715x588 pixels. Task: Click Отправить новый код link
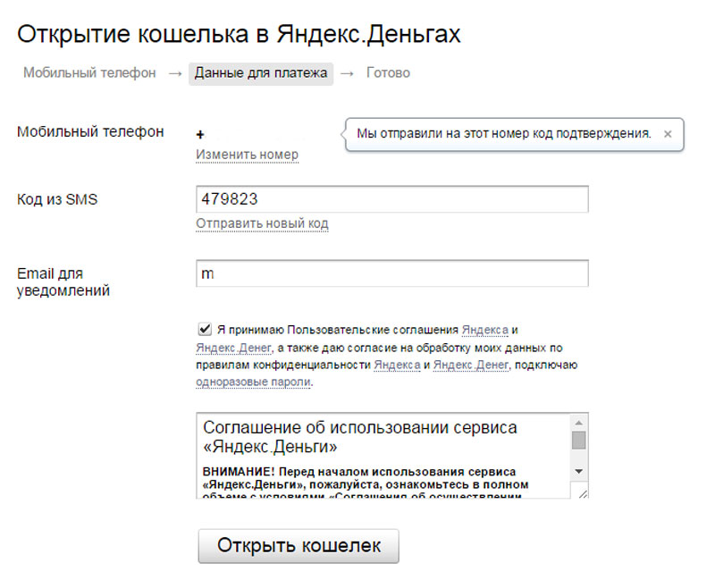(262, 223)
